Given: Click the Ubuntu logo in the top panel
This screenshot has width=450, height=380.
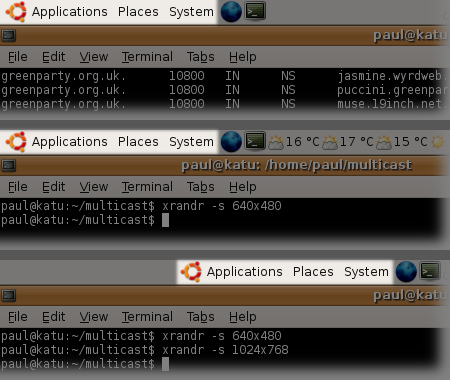Looking at the screenshot, I should [16, 12].
